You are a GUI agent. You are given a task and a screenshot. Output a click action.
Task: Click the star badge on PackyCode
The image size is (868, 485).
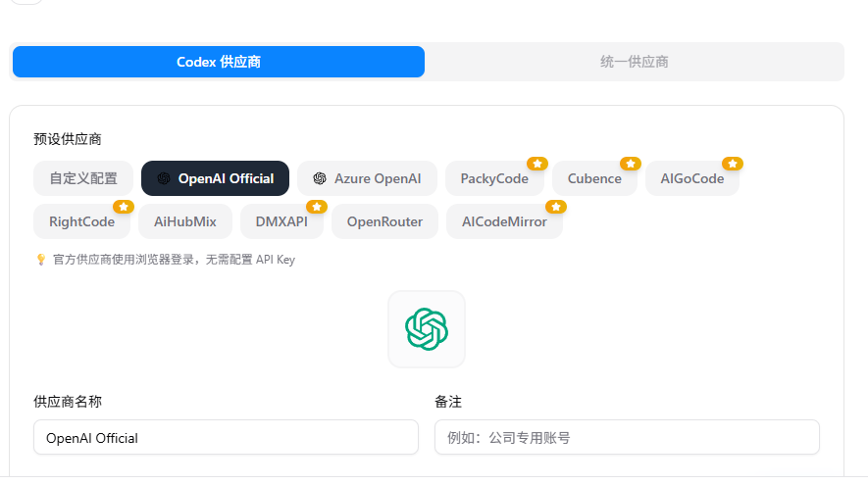[x=536, y=164]
